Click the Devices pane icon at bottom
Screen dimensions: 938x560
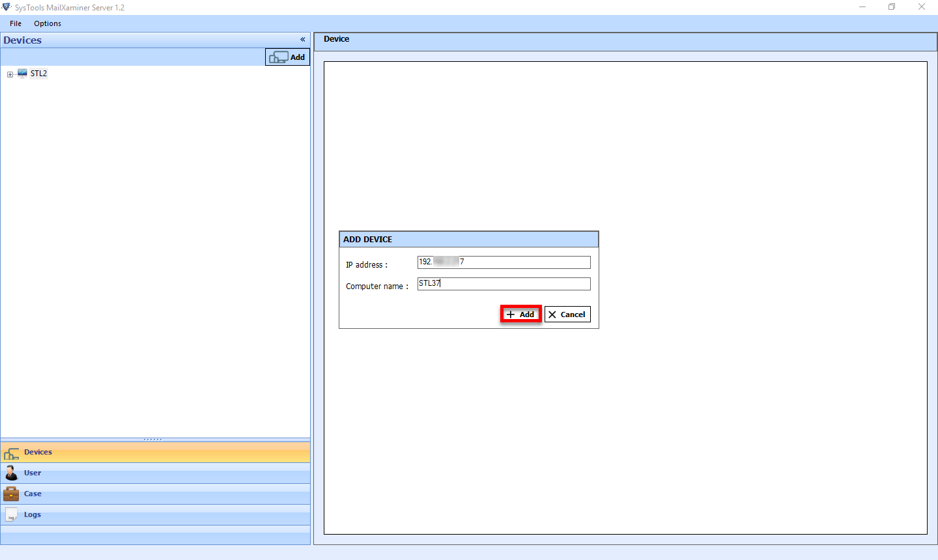[11, 454]
